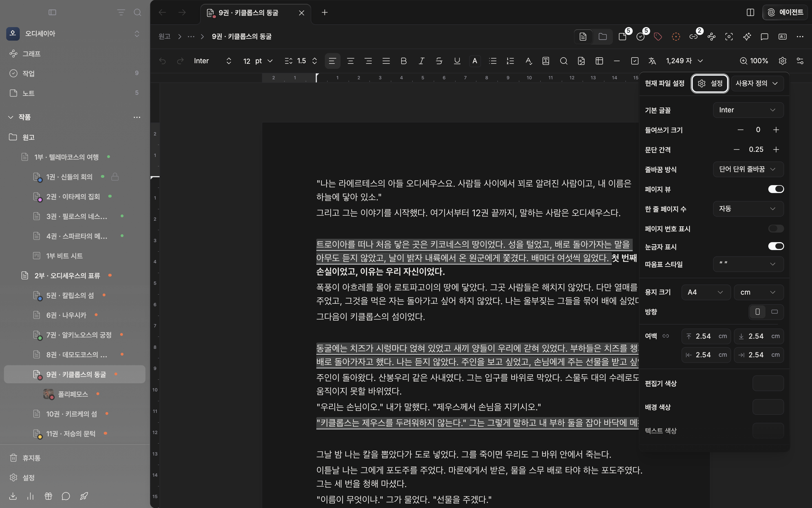Open the find search tool in toolbar

pos(564,61)
